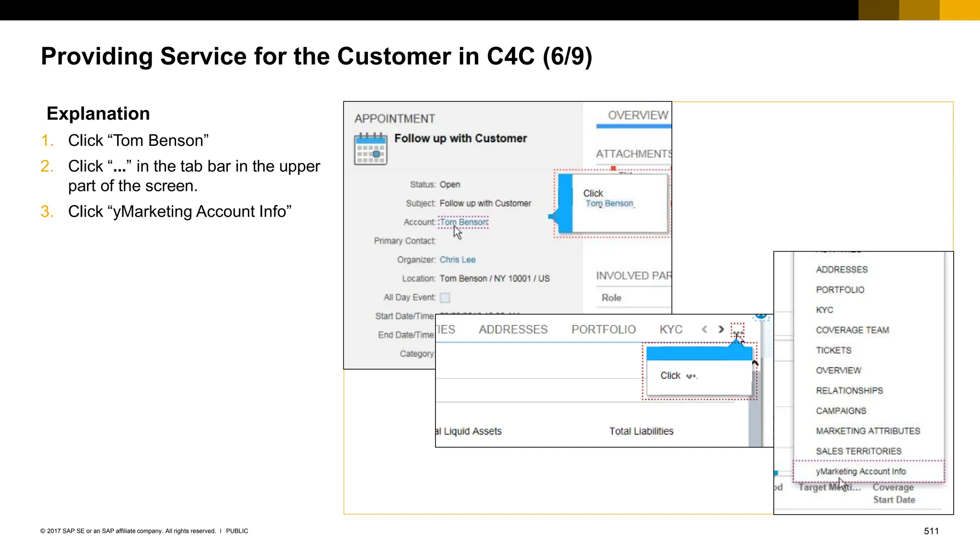Click the Location value Tom Benson / NY 10001
The width and height of the screenshot is (980, 551).
click(x=494, y=278)
